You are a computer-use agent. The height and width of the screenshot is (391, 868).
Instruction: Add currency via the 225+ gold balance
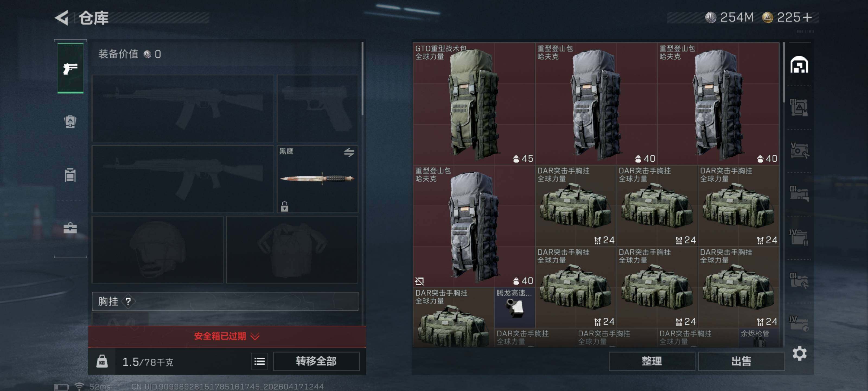click(787, 17)
